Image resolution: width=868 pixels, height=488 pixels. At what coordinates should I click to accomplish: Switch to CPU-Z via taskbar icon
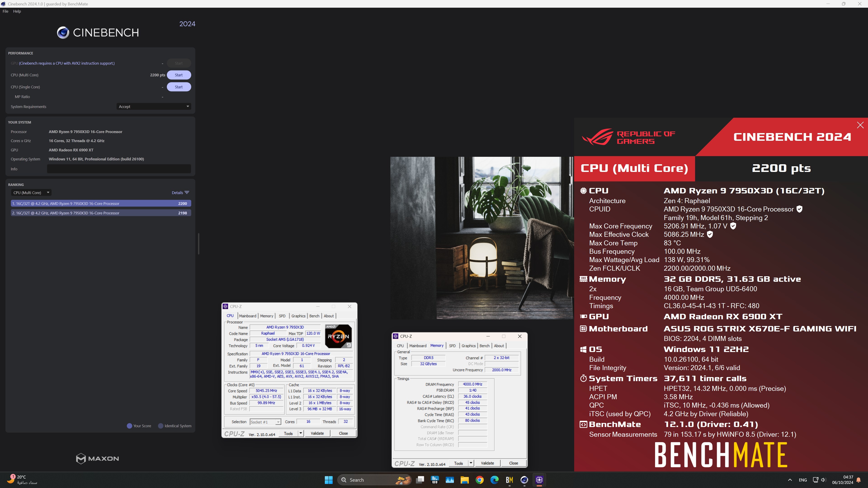click(539, 480)
